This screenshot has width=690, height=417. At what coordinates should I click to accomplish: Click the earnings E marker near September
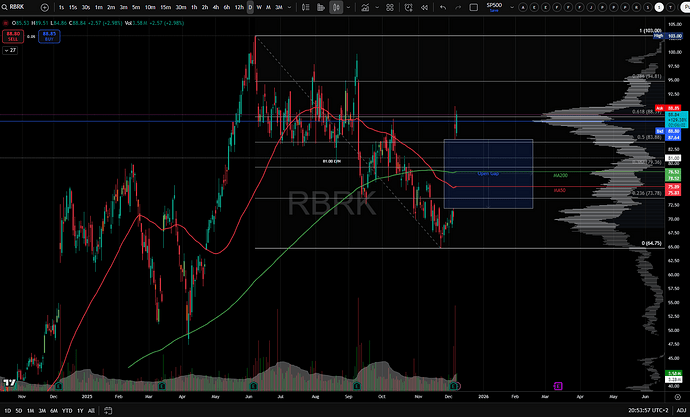(356, 386)
